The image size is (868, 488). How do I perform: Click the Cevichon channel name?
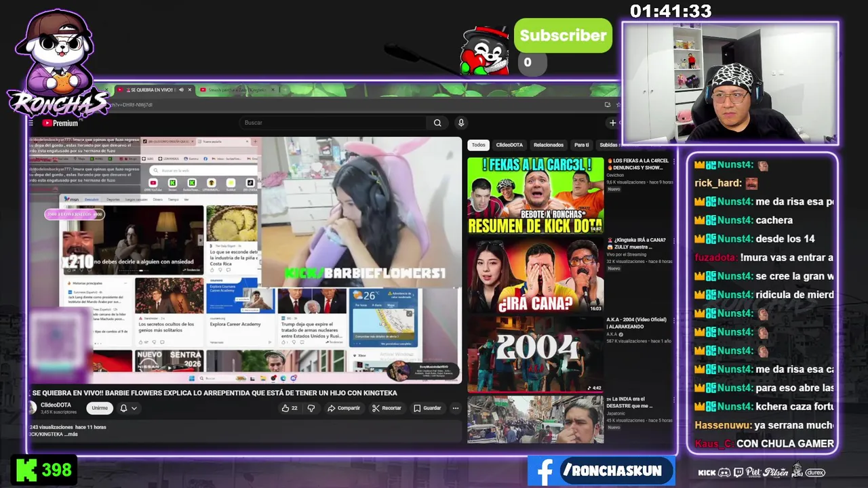(x=616, y=176)
